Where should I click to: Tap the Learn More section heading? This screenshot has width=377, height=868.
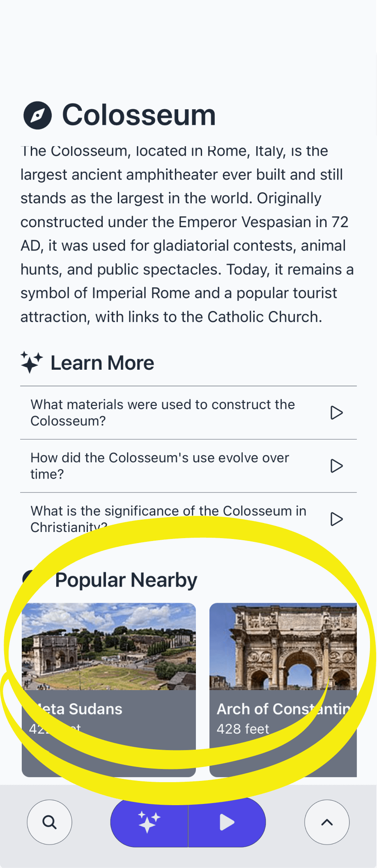click(x=102, y=363)
